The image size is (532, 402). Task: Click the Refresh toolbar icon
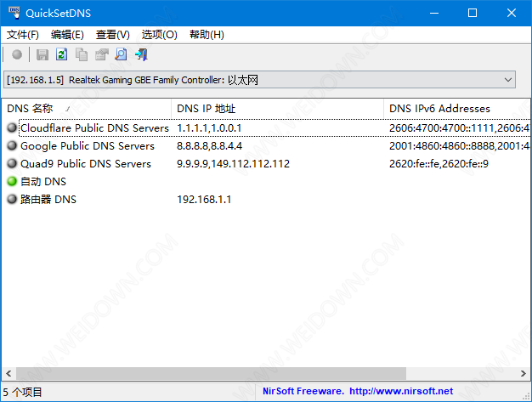click(x=62, y=54)
